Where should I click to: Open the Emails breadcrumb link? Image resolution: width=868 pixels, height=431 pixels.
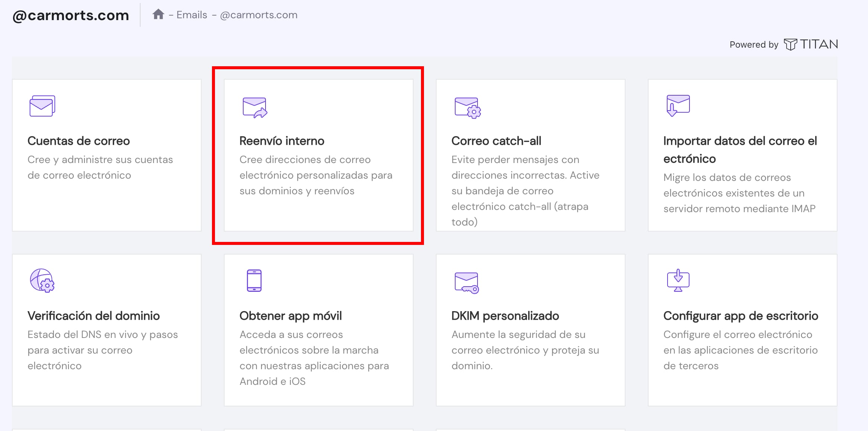192,15
